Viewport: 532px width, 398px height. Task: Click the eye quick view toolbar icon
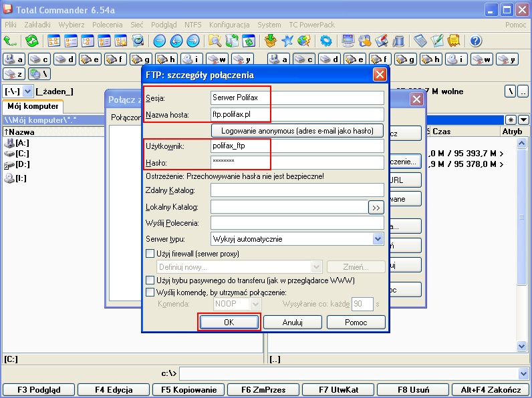pos(138,41)
